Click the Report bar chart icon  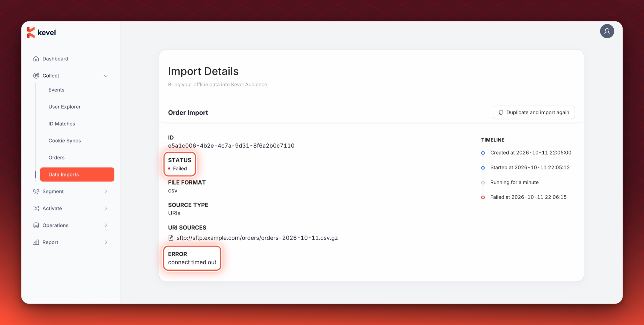(36, 242)
